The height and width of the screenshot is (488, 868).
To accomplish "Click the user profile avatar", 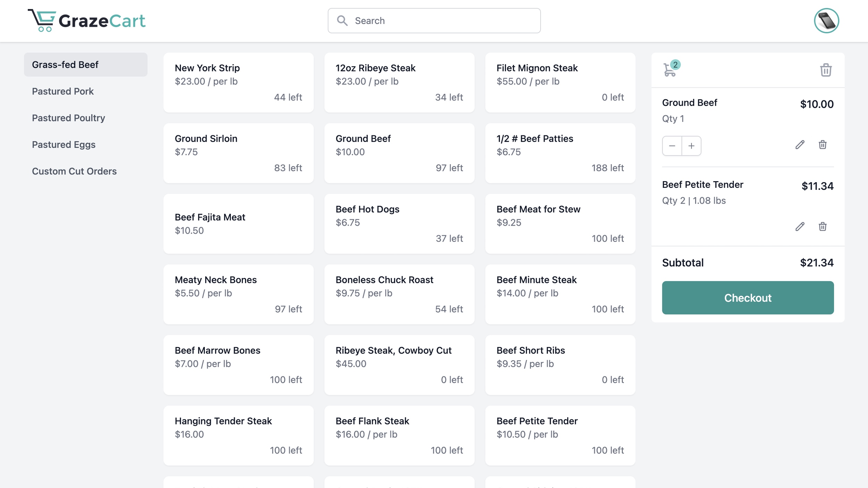I will tap(826, 21).
